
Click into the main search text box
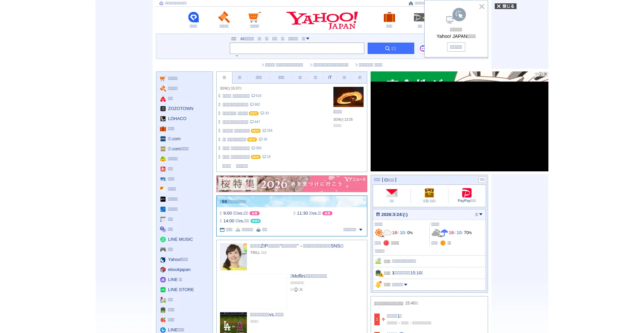tap(297, 48)
